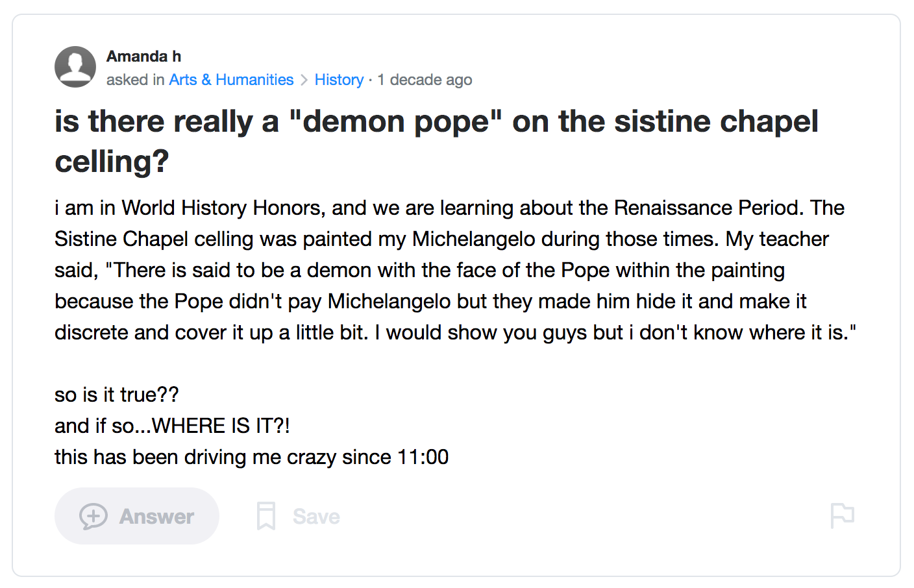Image resolution: width=914 pixels, height=588 pixels.
Task: Click the breadcrumb chevron between categories
Action: coord(304,80)
